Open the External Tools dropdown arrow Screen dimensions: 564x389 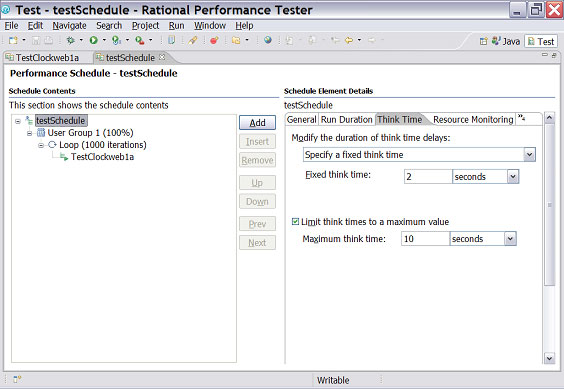pos(150,40)
